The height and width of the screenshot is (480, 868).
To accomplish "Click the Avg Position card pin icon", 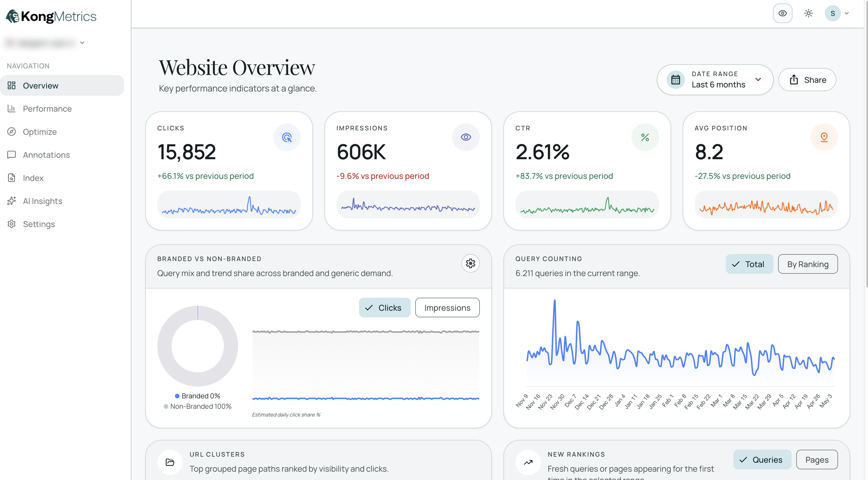I will point(824,137).
